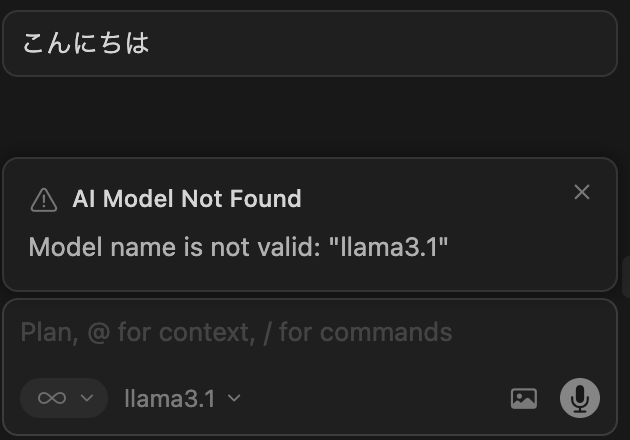This screenshot has width=630, height=440.
Task: Click blank toolbar area left of image icon
Action: click(380, 398)
